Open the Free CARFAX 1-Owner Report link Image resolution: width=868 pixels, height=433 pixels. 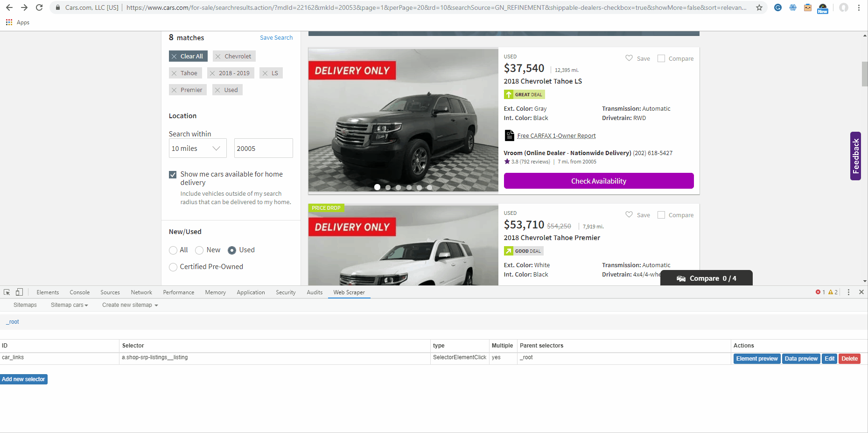pos(556,136)
